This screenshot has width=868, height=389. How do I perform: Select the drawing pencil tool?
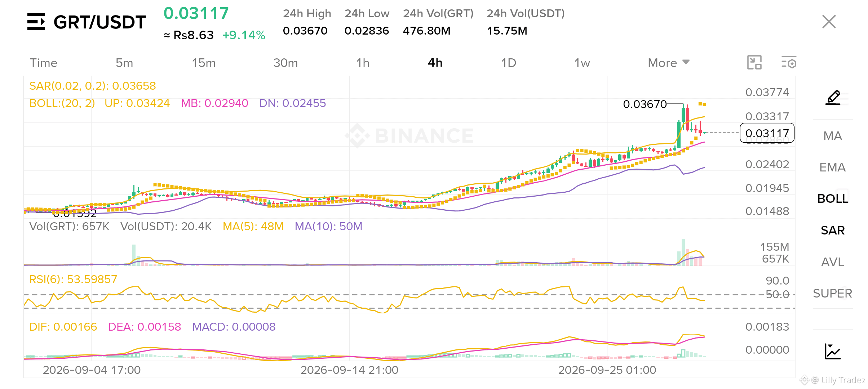[833, 97]
